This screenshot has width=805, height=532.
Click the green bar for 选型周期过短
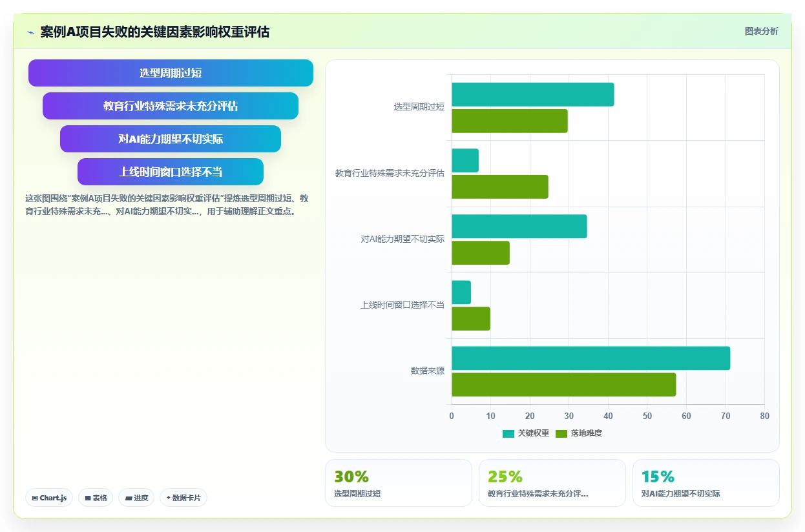coord(509,121)
